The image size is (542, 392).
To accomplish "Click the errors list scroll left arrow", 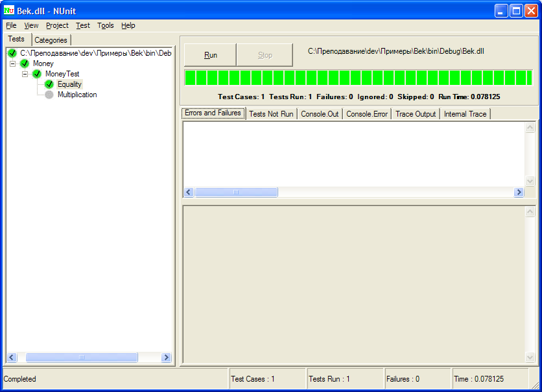I will pyautogui.click(x=189, y=192).
